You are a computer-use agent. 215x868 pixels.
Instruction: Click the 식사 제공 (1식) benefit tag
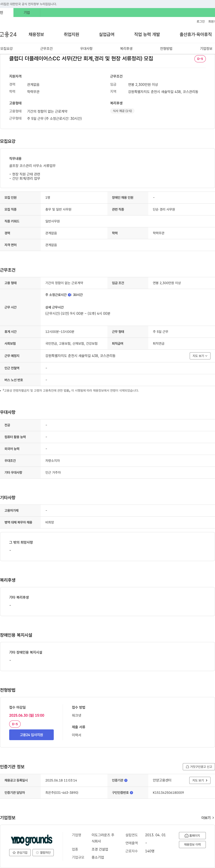(x=122, y=111)
